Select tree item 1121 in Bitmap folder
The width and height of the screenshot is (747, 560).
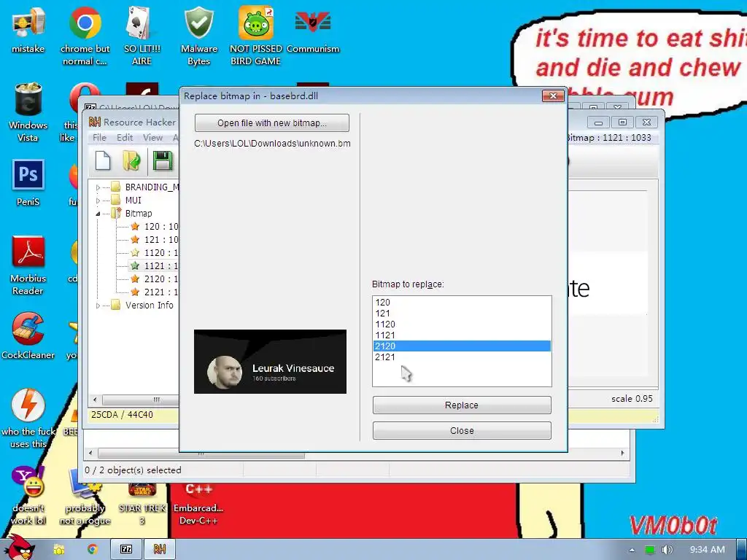click(155, 265)
